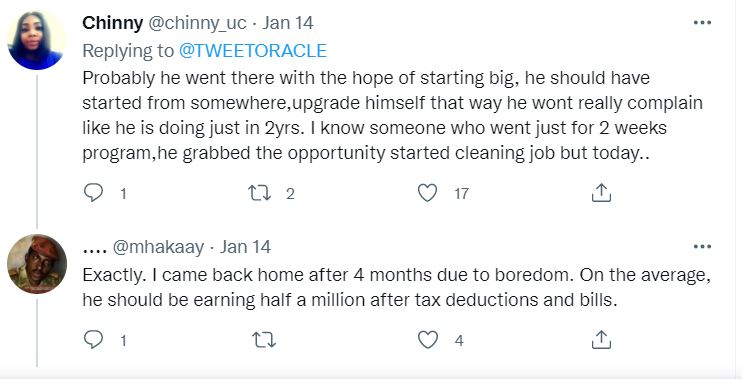Open Chinny's display name profile
This screenshot has width=742, height=379.
[113, 23]
